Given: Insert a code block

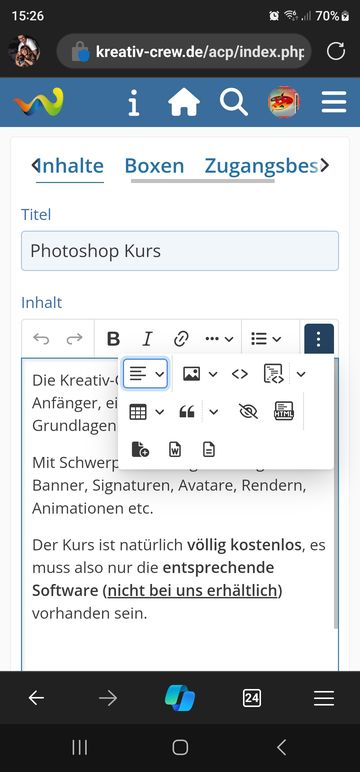Looking at the screenshot, I should pyautogui.click(x=273, y=374).
